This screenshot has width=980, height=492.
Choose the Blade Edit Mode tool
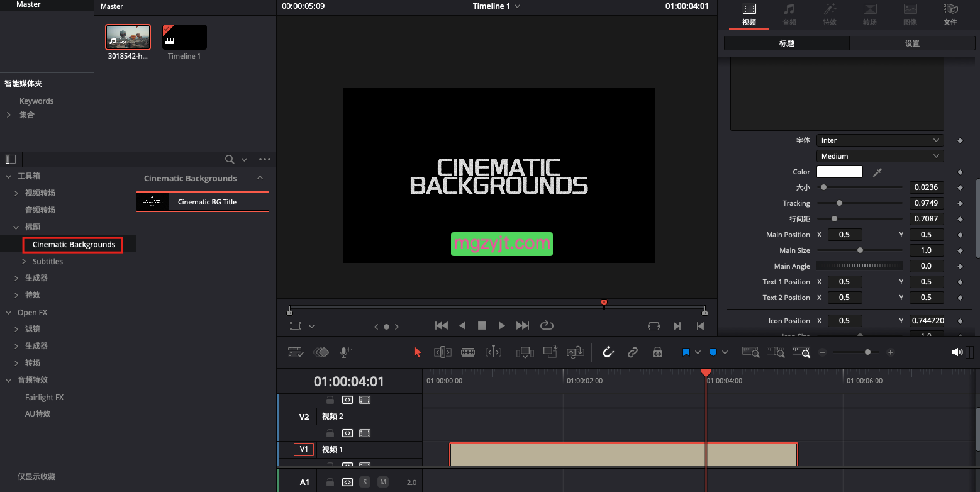[468, 352]
